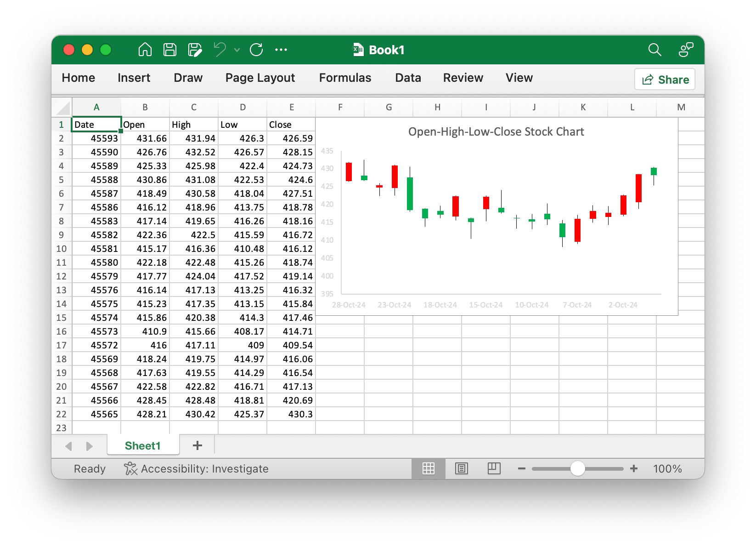756x547 pixels.
Task: Select the High header cell
Action: [x=194, y=125]
